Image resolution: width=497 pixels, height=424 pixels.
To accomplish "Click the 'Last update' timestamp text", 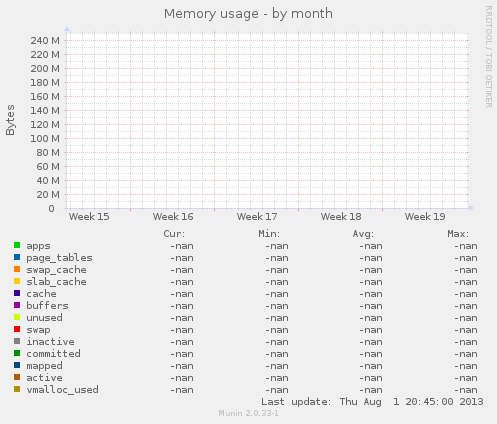I will pos(372,402).
